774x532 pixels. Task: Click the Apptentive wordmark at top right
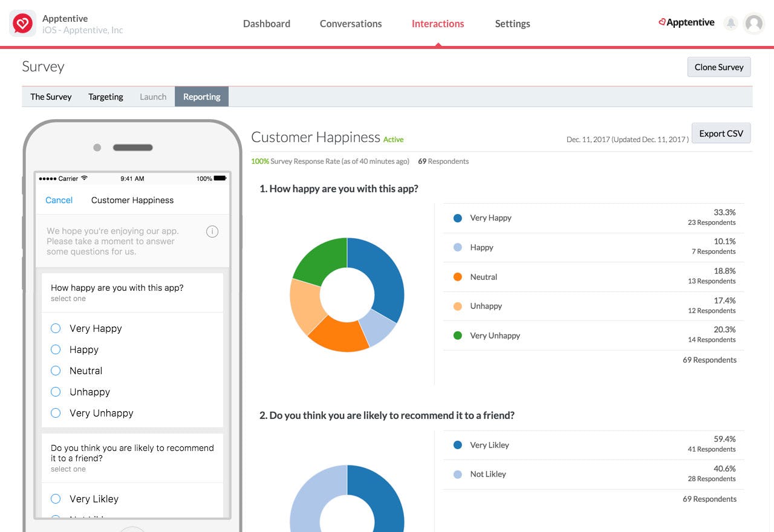pyautogui.click(x=686, y=22)
